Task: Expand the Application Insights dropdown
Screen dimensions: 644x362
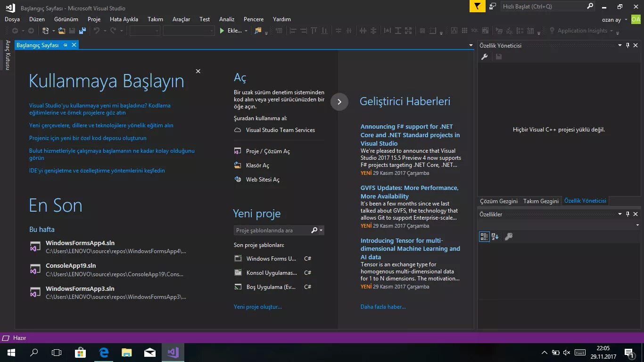Action: pyautogui.click(x=611, y=31)
